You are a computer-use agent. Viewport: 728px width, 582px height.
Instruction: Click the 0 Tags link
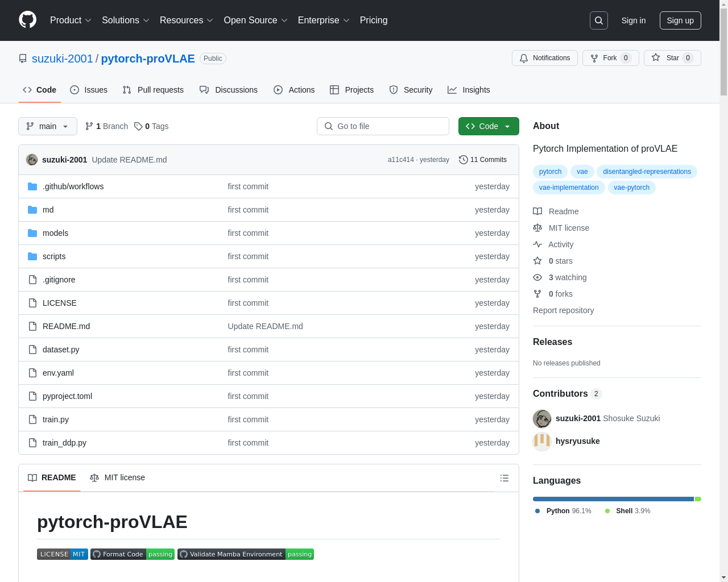click(151, 126)
